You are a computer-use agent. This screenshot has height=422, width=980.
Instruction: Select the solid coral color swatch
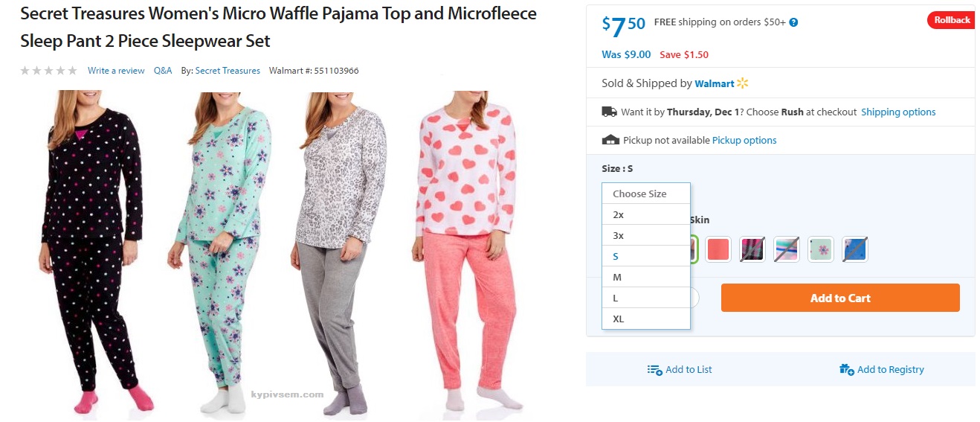click(x=718, y=249)
